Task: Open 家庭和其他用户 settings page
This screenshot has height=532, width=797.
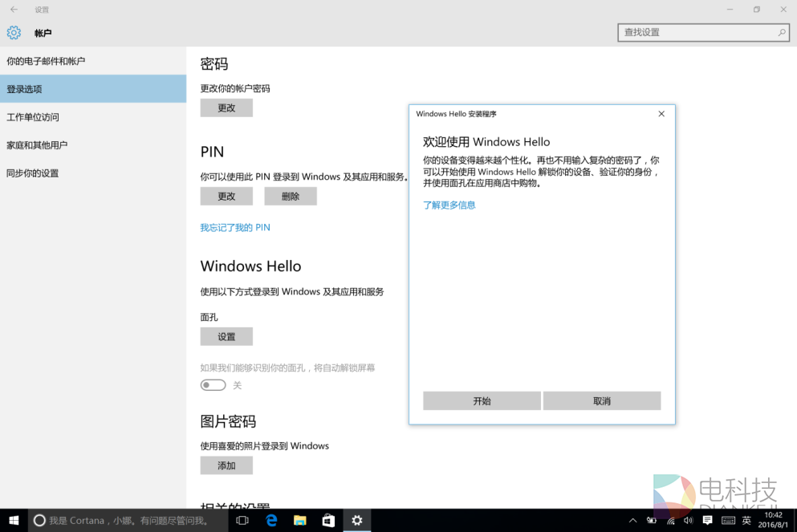Action: tap(37, 145)
